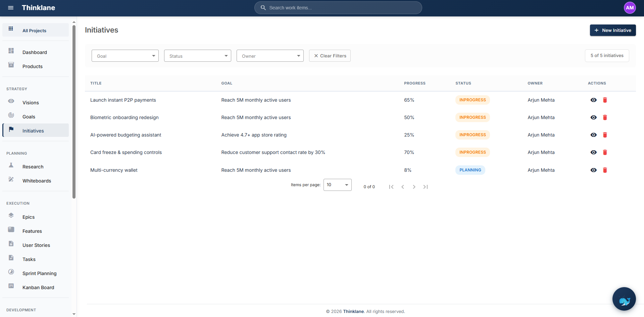
Task: Go to first page pagination icon
Action: click(x=391, y=187)
